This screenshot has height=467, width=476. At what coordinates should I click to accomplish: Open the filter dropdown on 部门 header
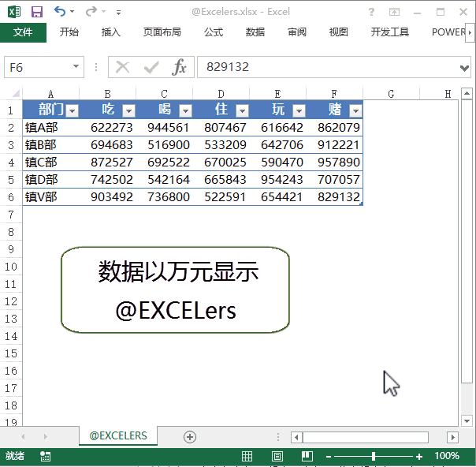pyautogui.click(x=73, y=110)
